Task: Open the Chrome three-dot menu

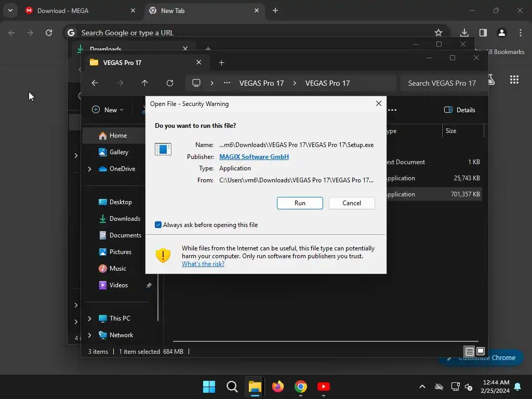Action: (x=521, y=33)
